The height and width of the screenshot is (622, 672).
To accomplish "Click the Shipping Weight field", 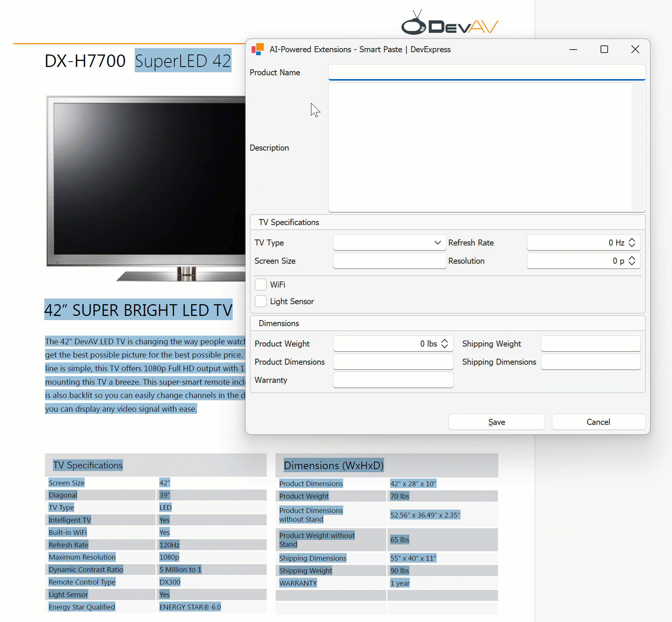I will (x=590, y=344).
